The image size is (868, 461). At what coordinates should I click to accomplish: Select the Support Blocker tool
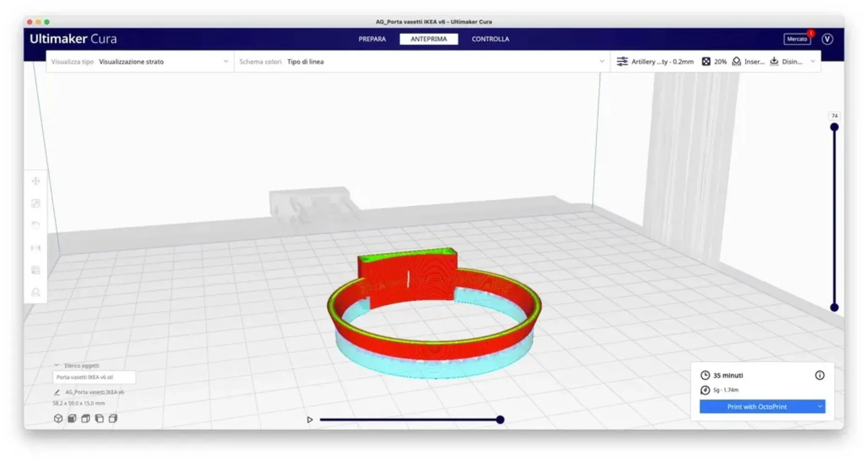pyautogui.click(x=36, y=292)
